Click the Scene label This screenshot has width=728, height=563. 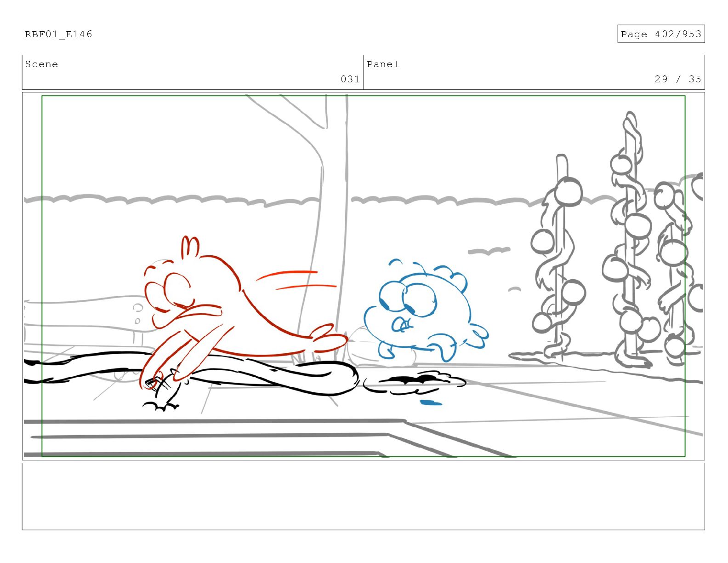[41, 64]
